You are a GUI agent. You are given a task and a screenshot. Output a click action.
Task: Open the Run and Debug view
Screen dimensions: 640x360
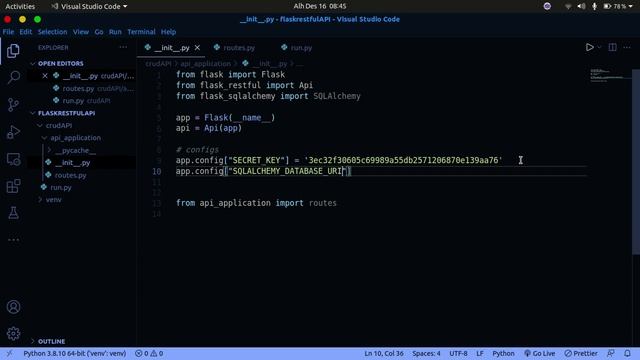tap(13, 132)
